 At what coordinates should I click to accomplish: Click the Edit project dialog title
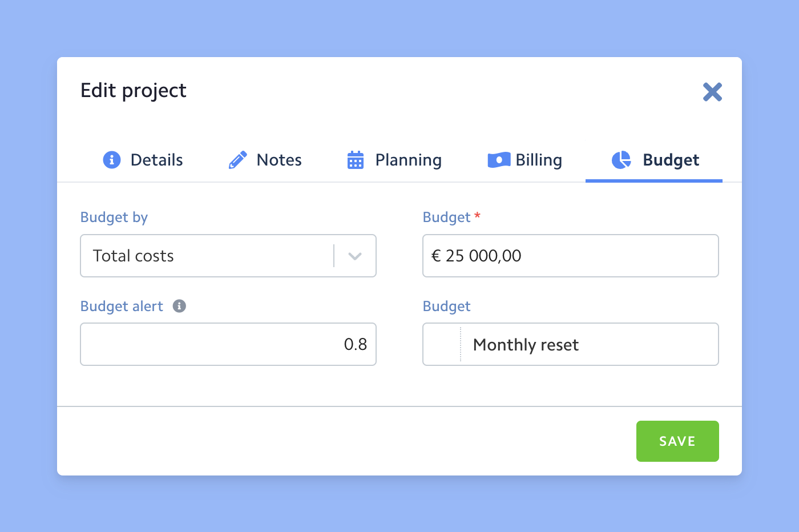pos(134,91)
